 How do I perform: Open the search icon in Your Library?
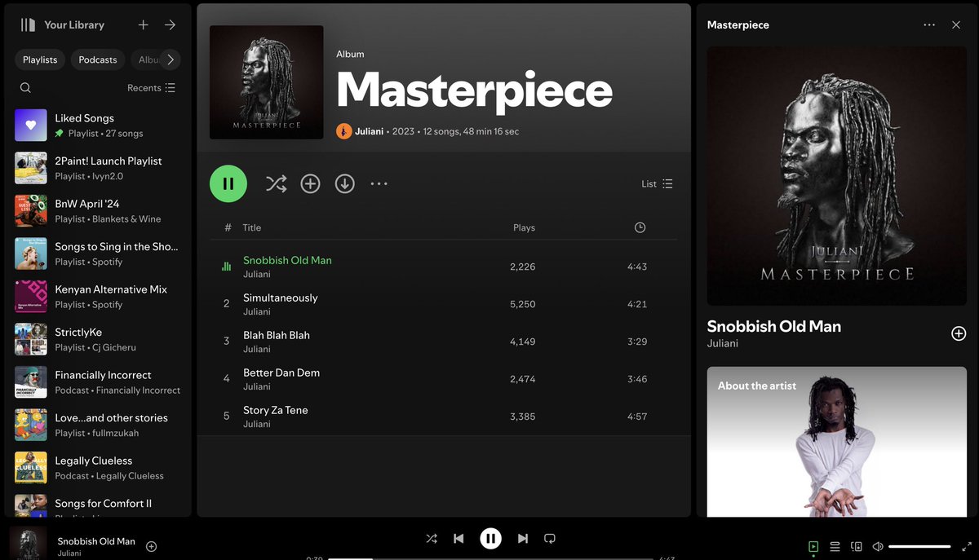[x=25, y=87]
